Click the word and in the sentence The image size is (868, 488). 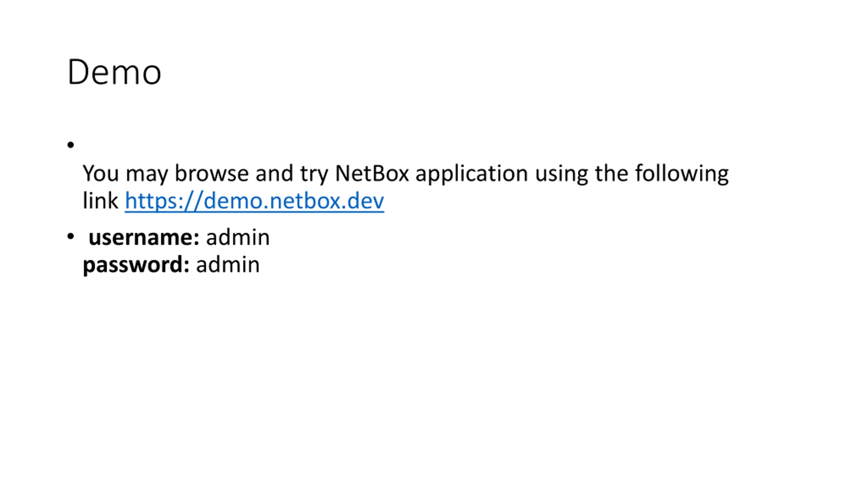pyautogui.click(x=274, y=174)
